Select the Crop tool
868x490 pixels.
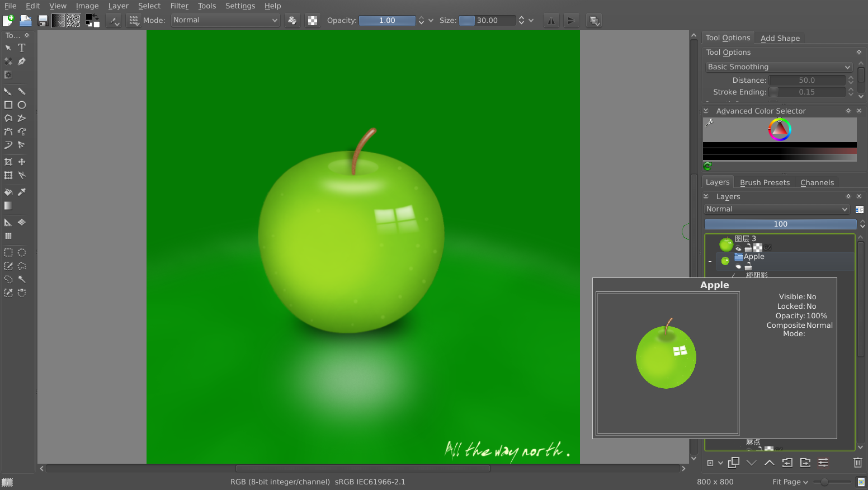8,162
